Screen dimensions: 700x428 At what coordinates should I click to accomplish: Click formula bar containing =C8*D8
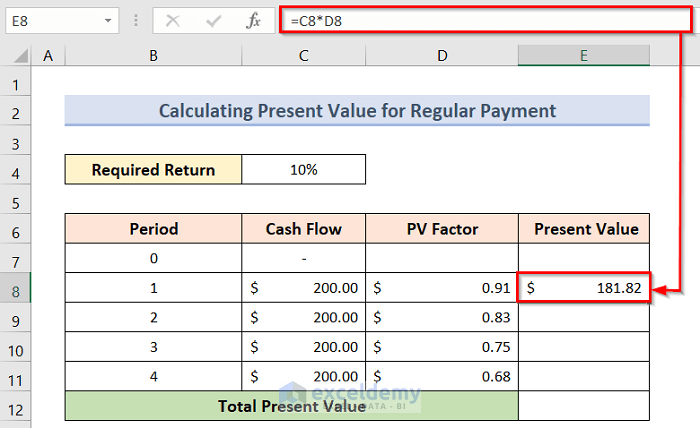pyautogui.click(x=480, y=19)
